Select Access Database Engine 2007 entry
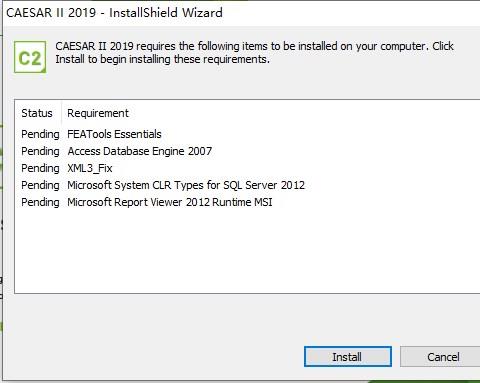480x383 pixels. point(140,151)
